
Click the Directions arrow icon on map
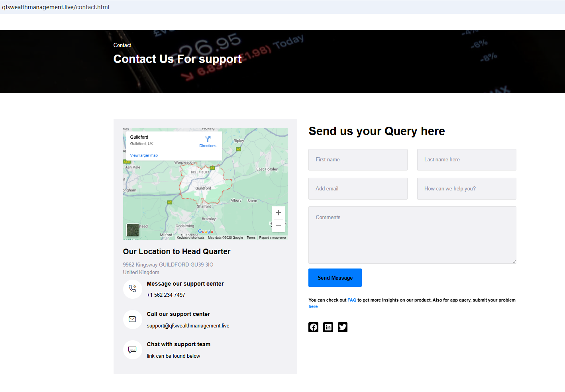pos(208,139)
